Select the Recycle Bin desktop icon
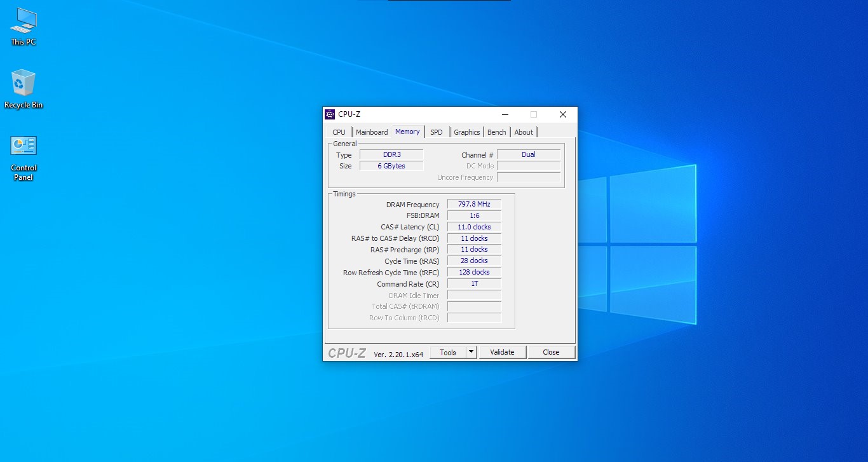This screenshot has height=462, width=868. pyautogui.click(x=24, y=89)
